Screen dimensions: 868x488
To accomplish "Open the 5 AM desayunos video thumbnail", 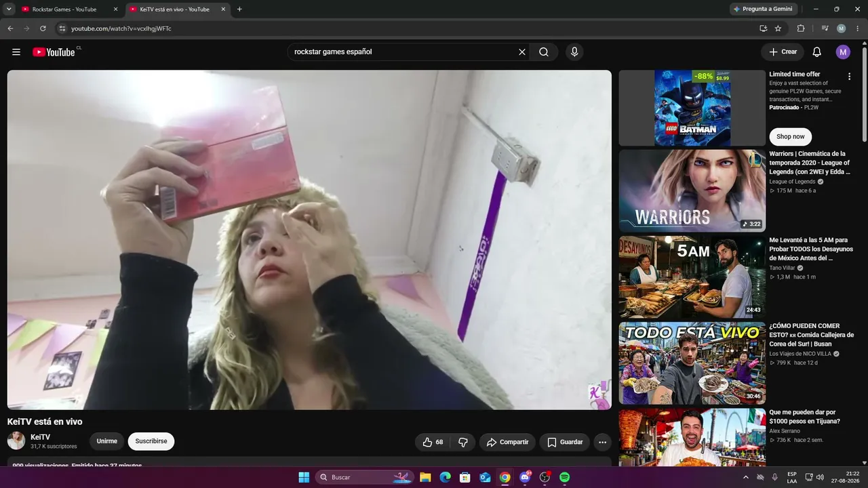I will 692,277.
